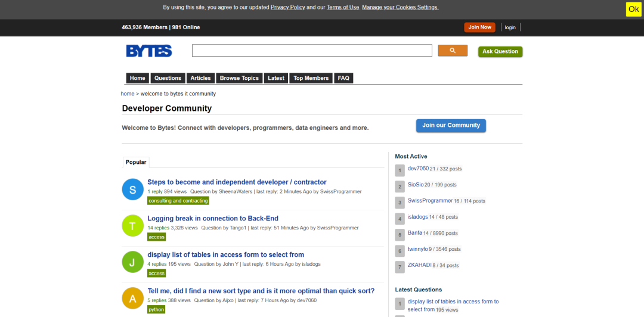Open the green T avatar for Tango1
644x317 pixels.
coord(132,226)
